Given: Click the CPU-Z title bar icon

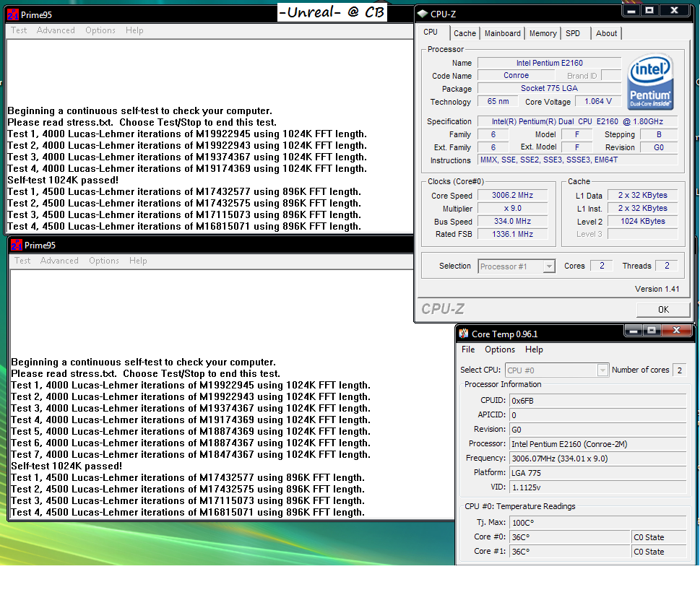Looking at the screenshot, I should coord(423,14).
